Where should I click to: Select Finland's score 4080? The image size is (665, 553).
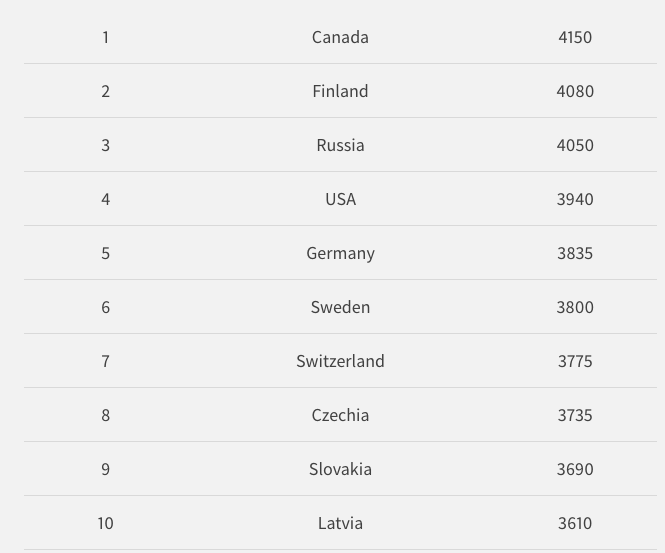[575, 91]
